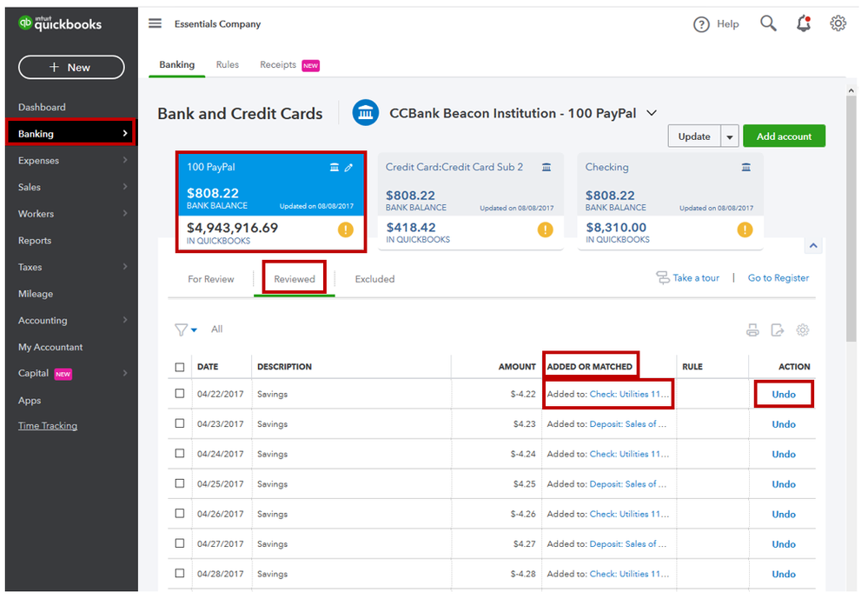Open the Update button dropdown arrow
The height and width of the screenshot is (599, 868).
click(x=730, y=136)
